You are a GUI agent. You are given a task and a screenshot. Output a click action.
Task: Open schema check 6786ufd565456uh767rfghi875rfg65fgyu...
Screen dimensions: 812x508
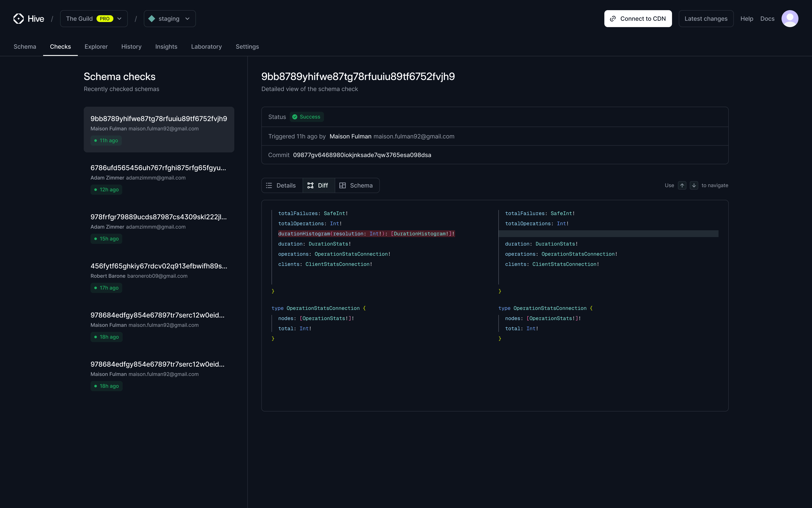[x=159, y=179]
